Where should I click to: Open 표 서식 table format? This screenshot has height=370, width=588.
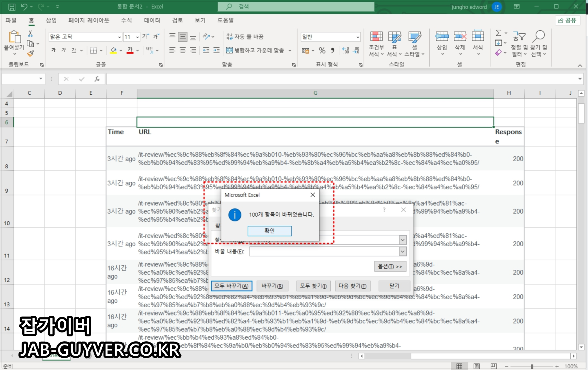[394, 44]
